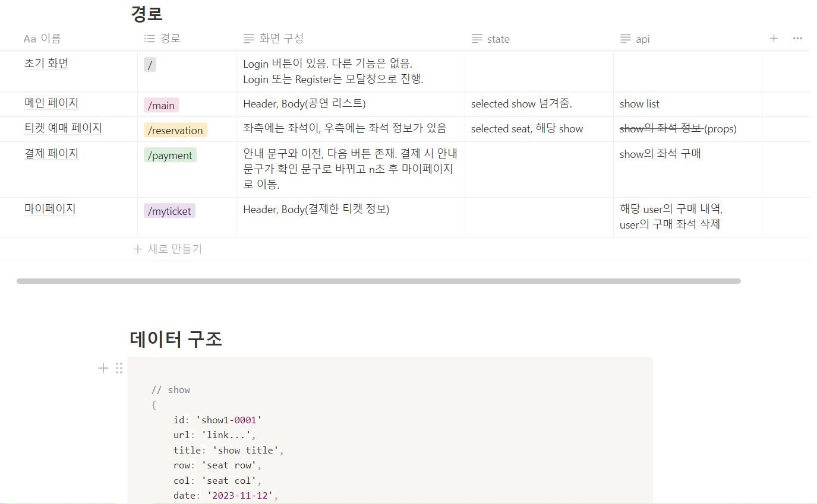Click the six-dot drag handle of the code block
Image resolution: width=817 pixels, height=504 pixels.
(119, 368)
